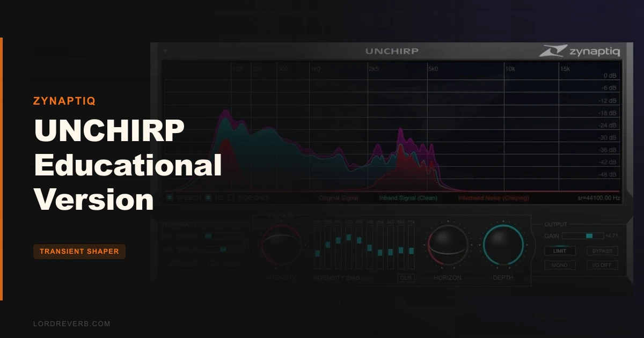Click the "0 dB" scale label
The width and height of the screenshot is (644, 338).
pos(610,76)
